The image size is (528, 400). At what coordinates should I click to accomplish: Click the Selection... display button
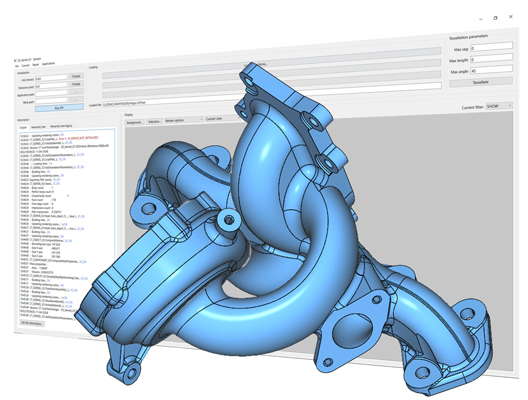tap(155, 121)
